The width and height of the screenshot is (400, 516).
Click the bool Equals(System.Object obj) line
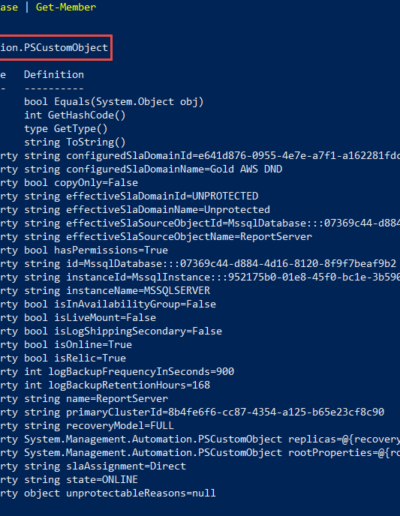114,102
